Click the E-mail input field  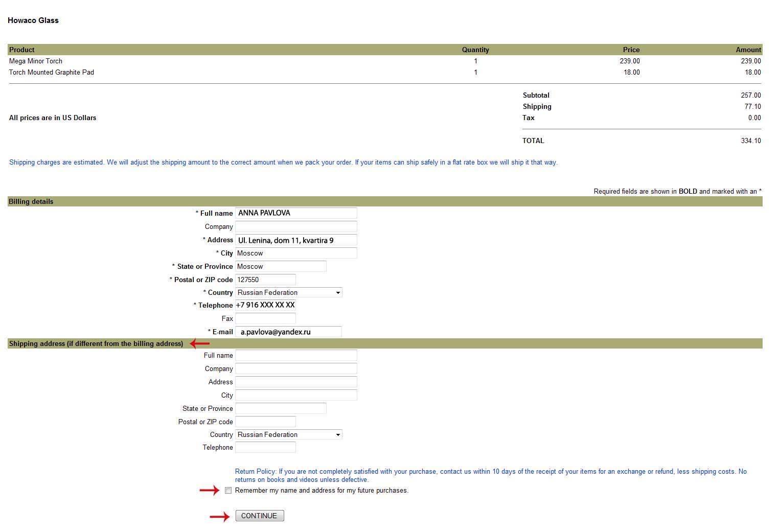coord(288,332)
